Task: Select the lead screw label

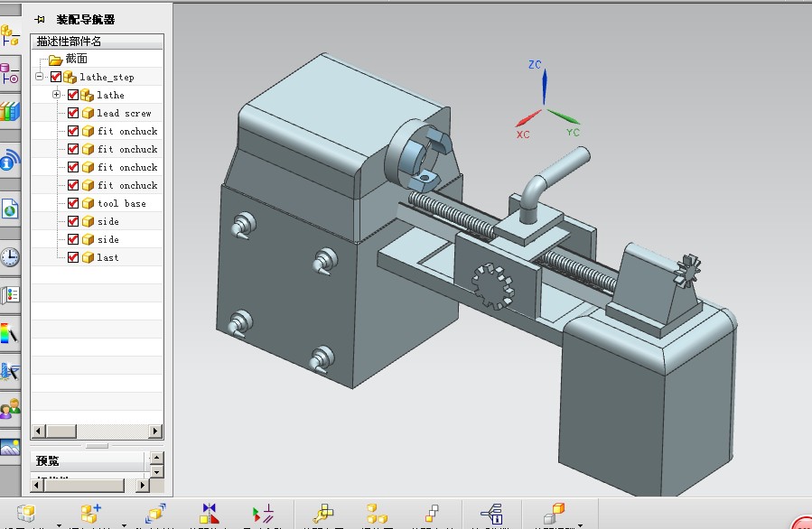Action: pos(124,114)
